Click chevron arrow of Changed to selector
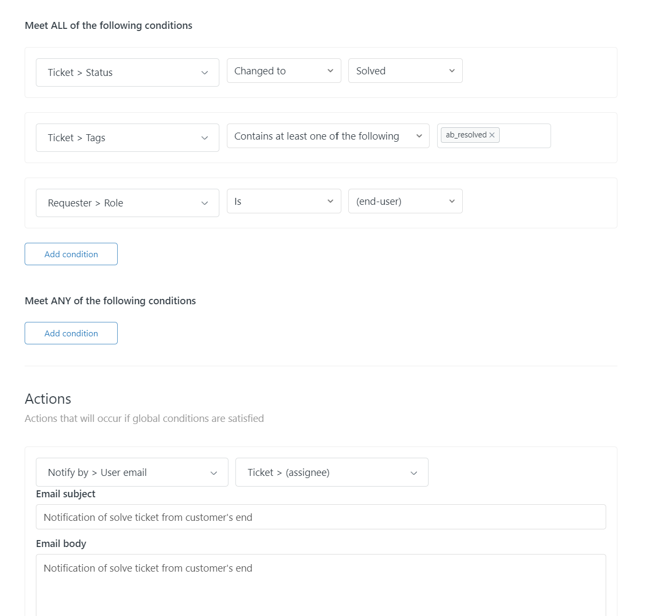The image size is (672, 616). pyautogui.click(x=330, y=71)
